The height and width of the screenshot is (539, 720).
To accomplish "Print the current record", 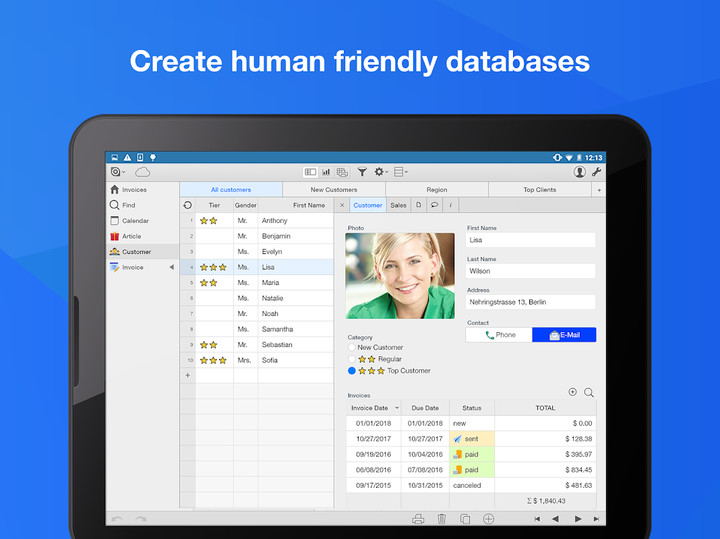I will (x=418, y=519).
